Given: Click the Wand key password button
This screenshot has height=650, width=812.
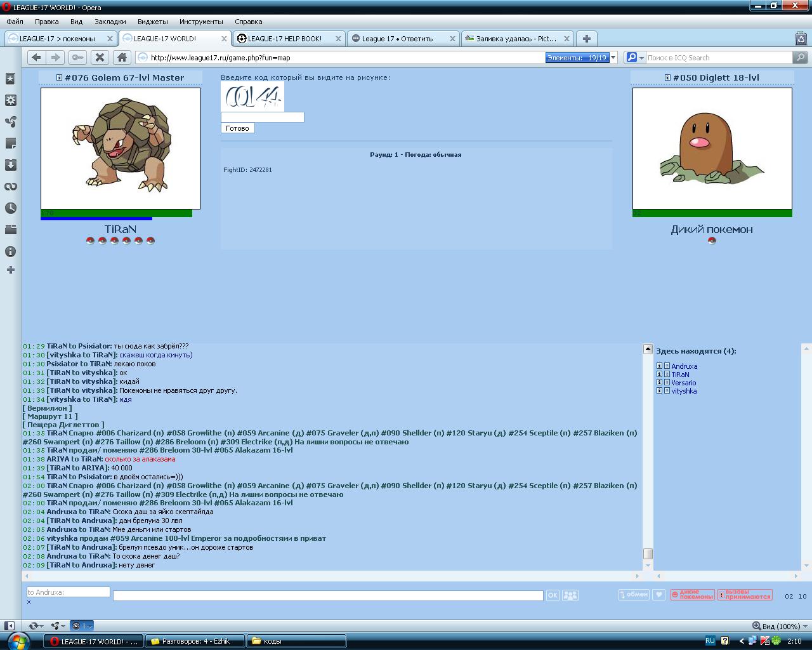Looking at the screenshot, I should pyautogui.click(x=77, y=57).
